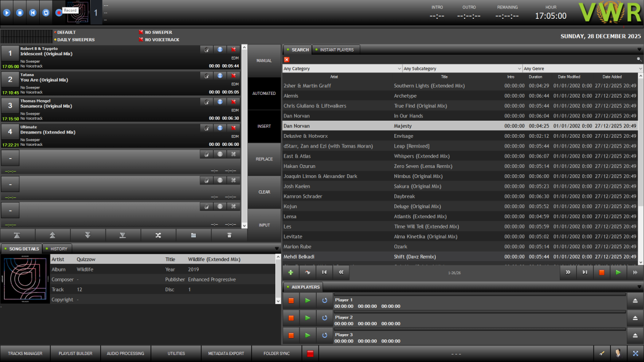Screen dimensions: 644x362
Task: Toggle loop on Player 1
Action: (x=324, y=300)
